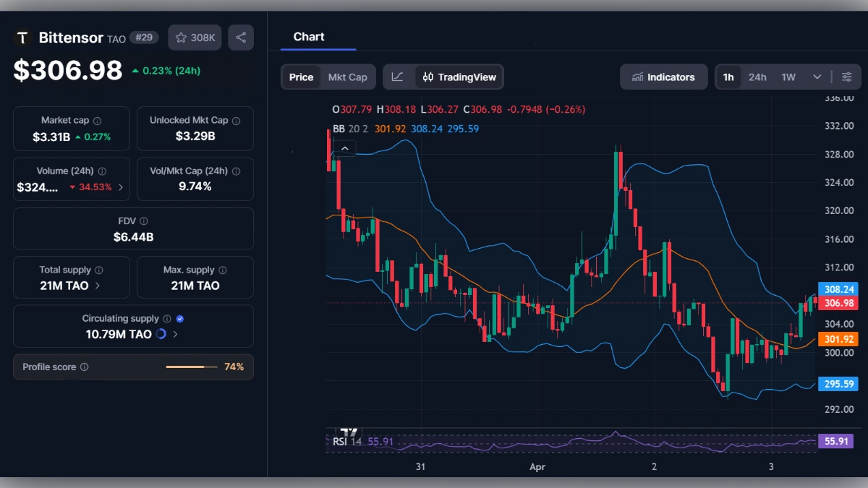
Task: Expand Volume details with the arrow
Action: tap(121, 187)
